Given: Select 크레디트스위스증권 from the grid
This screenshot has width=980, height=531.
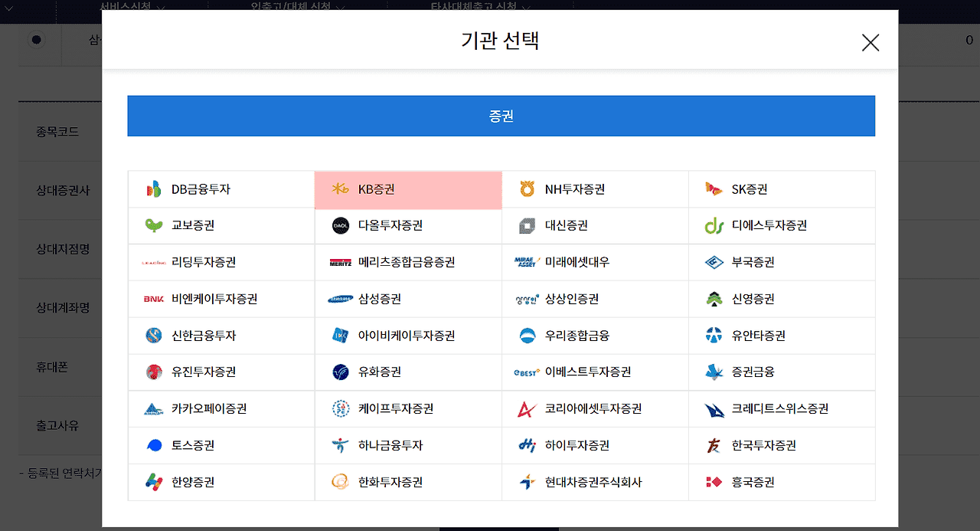Looking at the screenshot, I should 779,409.
